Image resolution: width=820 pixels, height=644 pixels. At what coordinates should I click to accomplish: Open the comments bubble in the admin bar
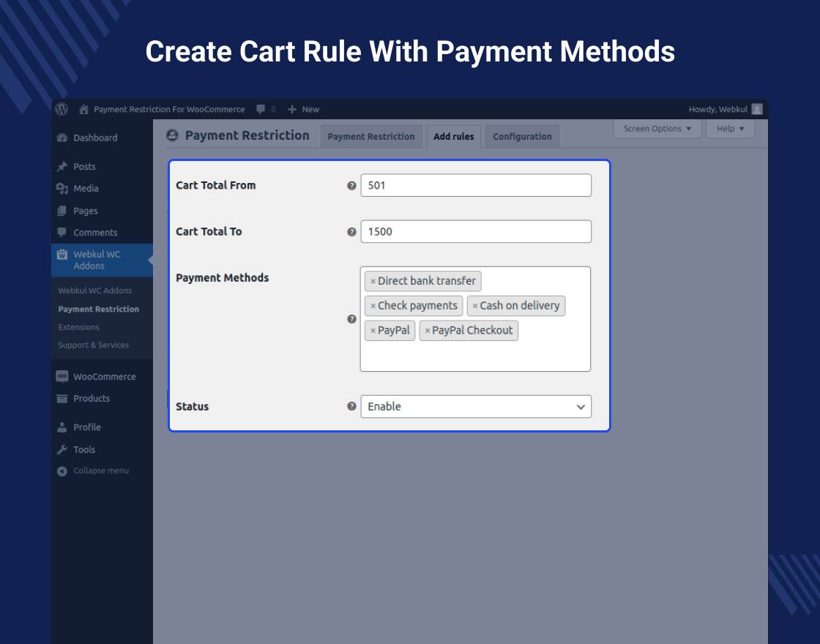[261, 109]
